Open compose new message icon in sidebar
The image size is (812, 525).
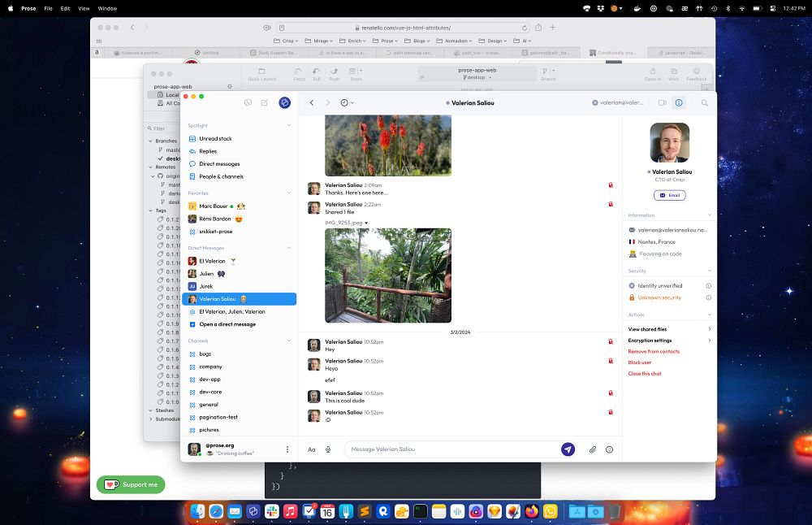265,102
